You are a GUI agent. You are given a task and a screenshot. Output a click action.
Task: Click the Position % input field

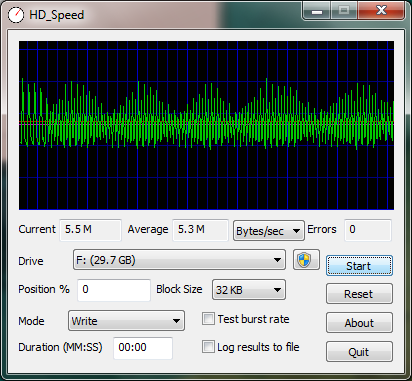[x=114, y=290]
